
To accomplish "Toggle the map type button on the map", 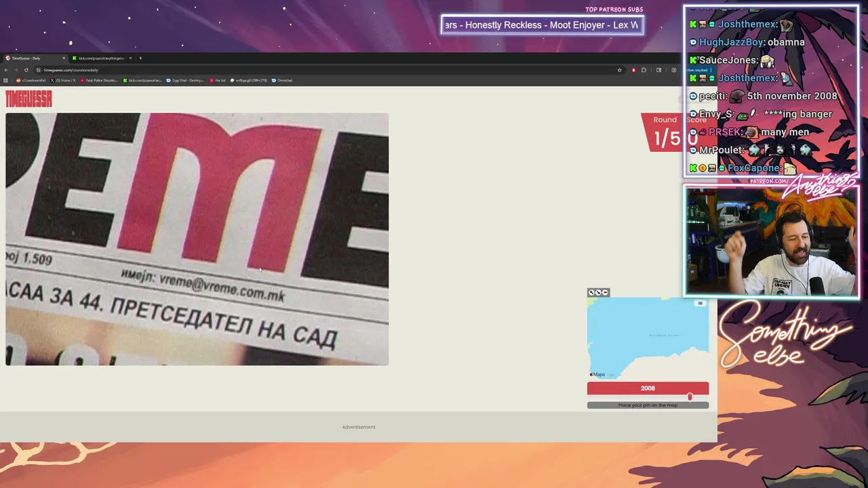I will pyautogui.click(x=701, y=303).
